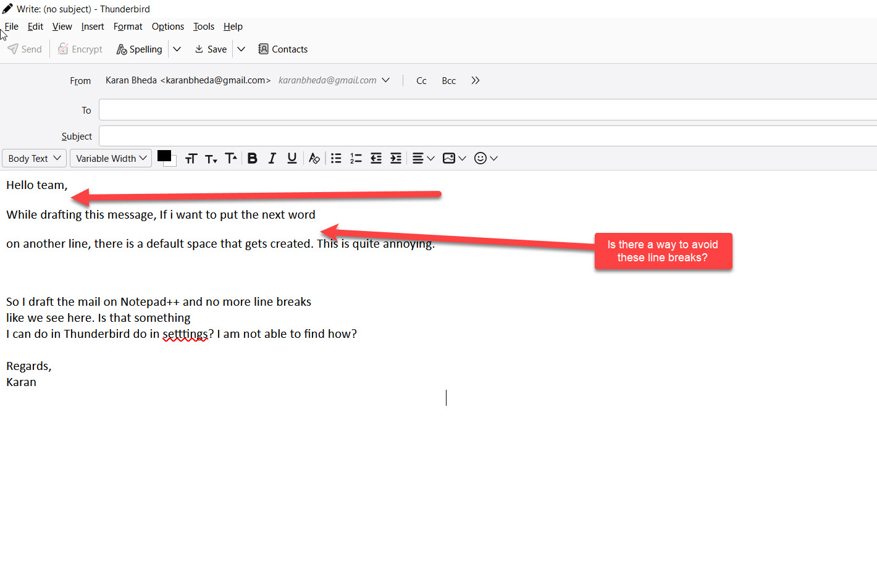Pick the black text color swatch
The height and width of the screenshot is (588, 877).
(164, 156)
